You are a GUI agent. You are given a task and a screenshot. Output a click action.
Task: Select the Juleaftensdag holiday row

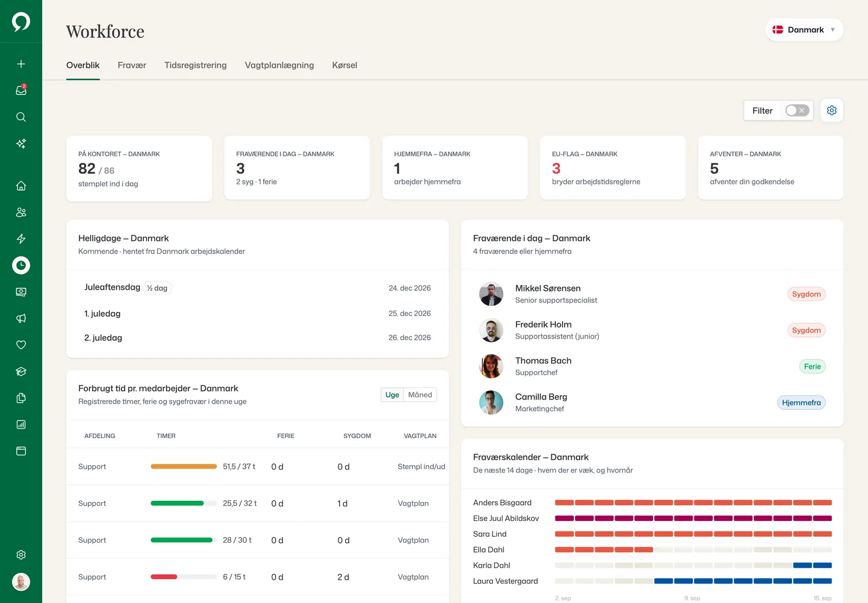[x=257, y=288]
